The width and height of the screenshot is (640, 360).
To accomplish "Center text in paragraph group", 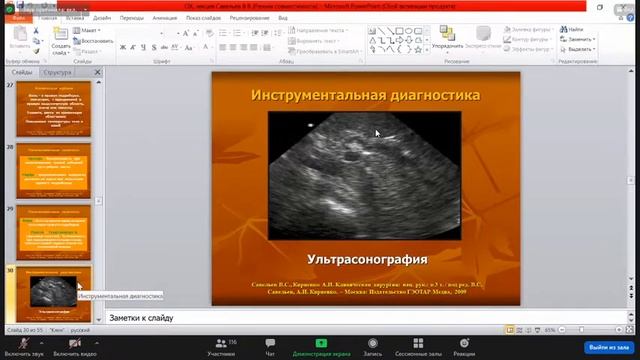I will click(x=233, y=48).
